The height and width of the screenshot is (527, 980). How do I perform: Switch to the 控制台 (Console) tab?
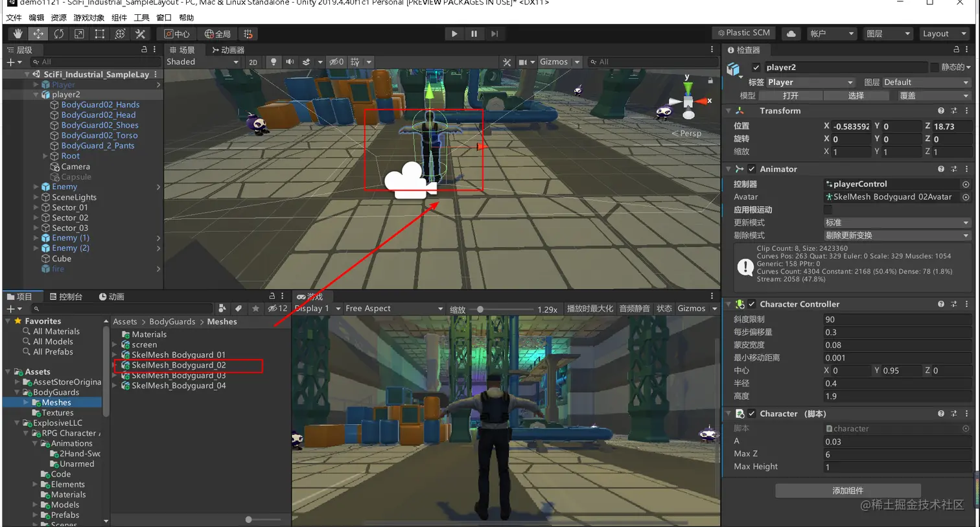coord(65,296)
